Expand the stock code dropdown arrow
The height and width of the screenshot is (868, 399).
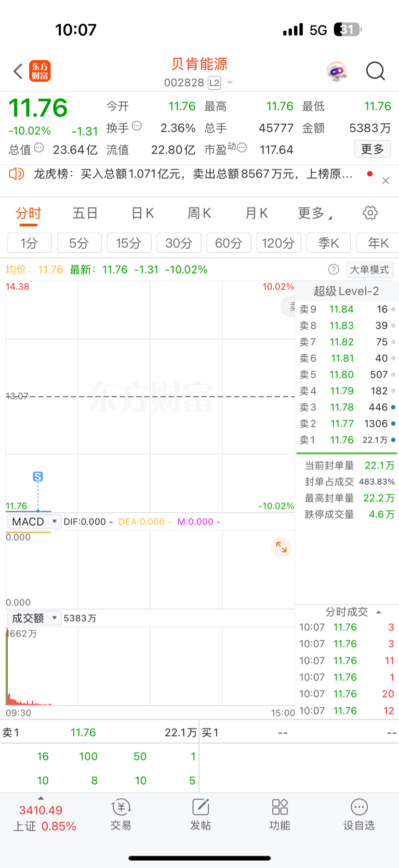pos(230,83)
